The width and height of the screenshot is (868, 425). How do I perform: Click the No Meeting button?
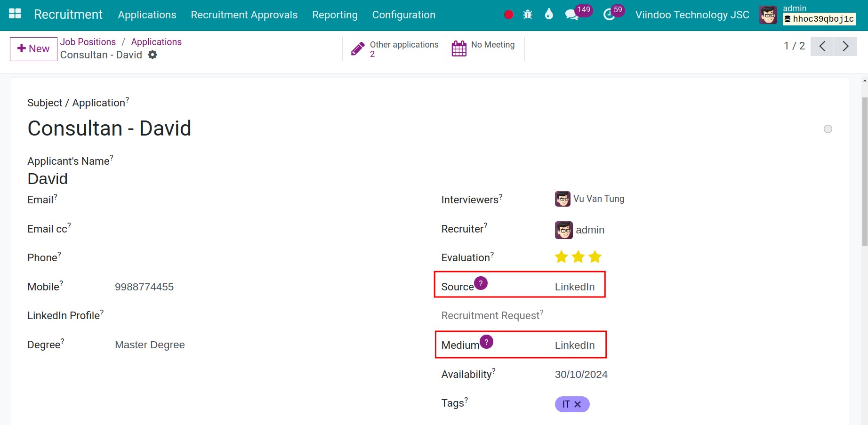point(485,49)
